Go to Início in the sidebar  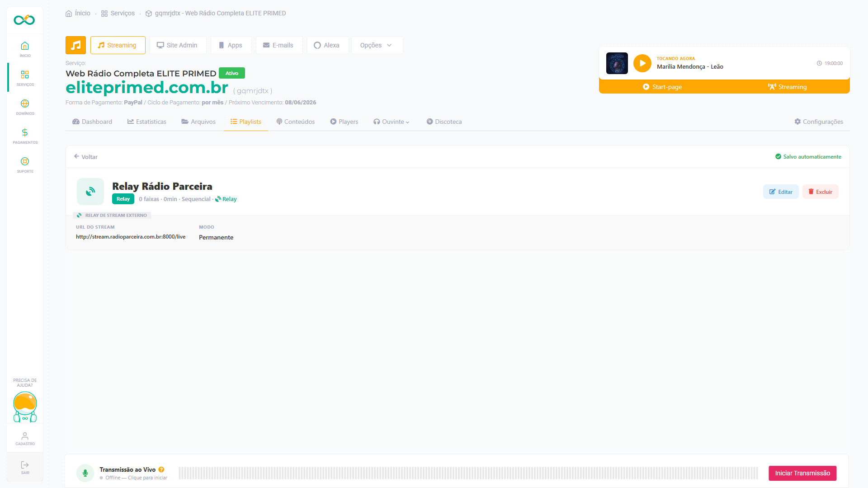tap(25, 49)
